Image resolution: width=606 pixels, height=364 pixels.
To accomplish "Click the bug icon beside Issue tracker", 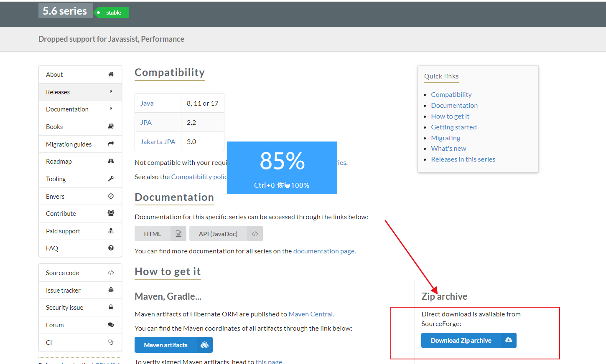I will (x=111, y=290).
